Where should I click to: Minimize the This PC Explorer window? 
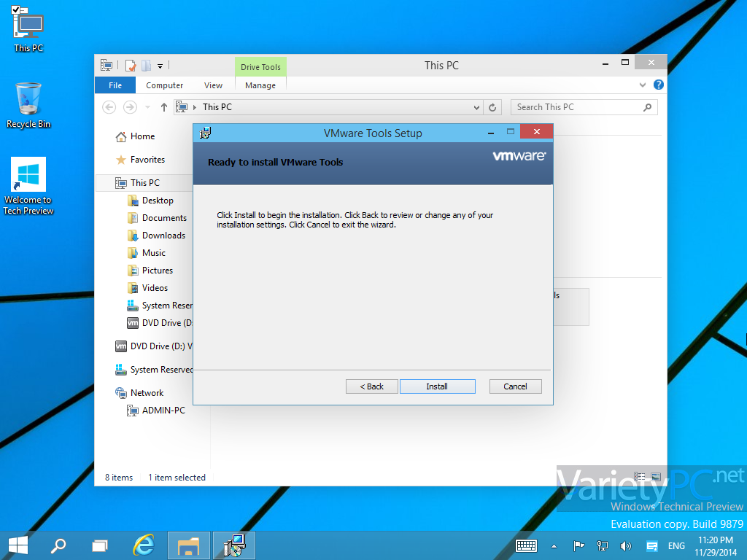(x=605, y=63)
